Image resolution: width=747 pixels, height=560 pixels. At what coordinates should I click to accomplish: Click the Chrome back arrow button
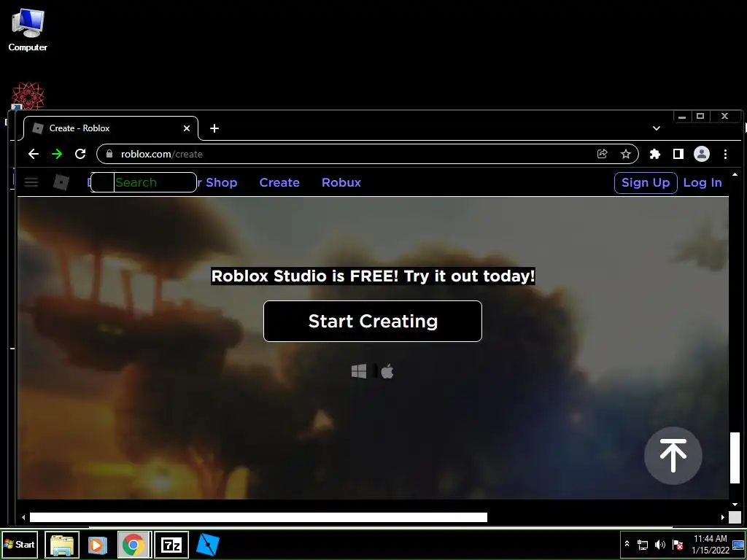34,154
